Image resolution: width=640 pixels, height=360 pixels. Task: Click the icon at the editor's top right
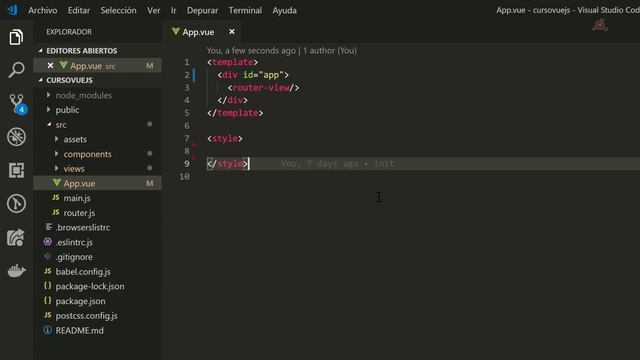point(600,25)
